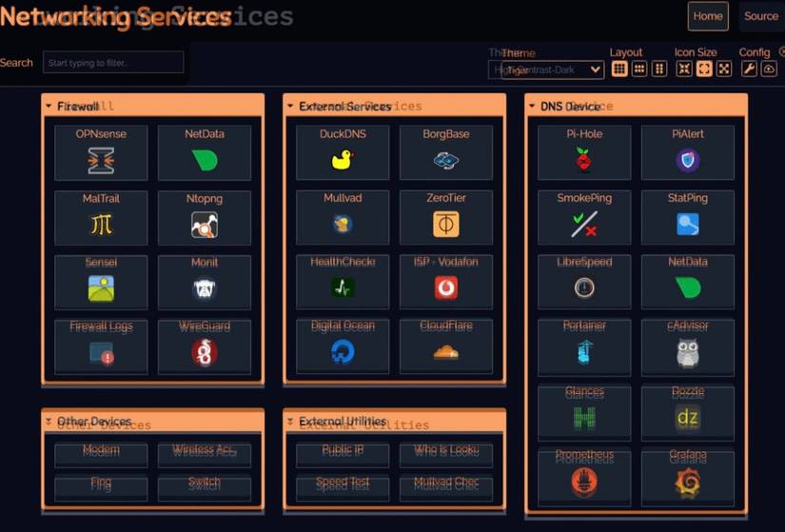The image size is (785, 532).
Task: Open the Fing tile
Action: click(x=101, y=488)
